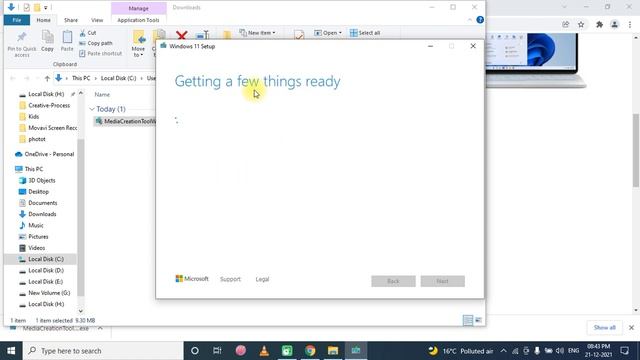640x360 pixels.
Task: Open Chrome three-dot menu
Action: [630, 25]
